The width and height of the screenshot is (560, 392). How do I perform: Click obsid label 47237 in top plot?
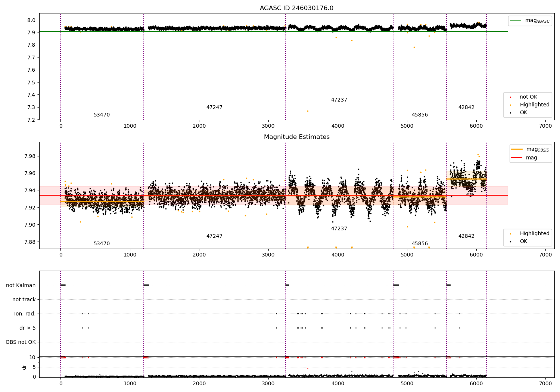click(x=339, y=100)
